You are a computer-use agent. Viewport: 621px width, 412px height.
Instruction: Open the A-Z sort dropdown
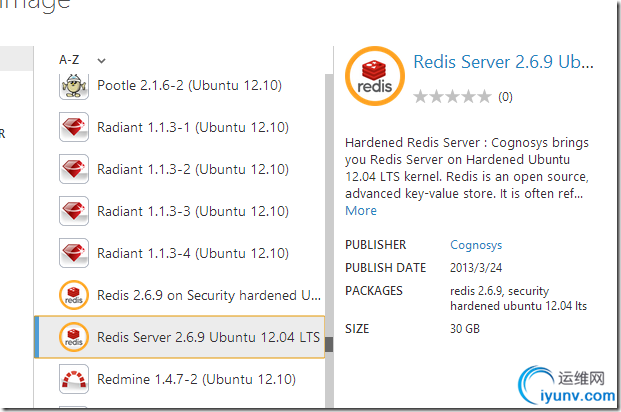pyautogui.click(x=82, y=60)
